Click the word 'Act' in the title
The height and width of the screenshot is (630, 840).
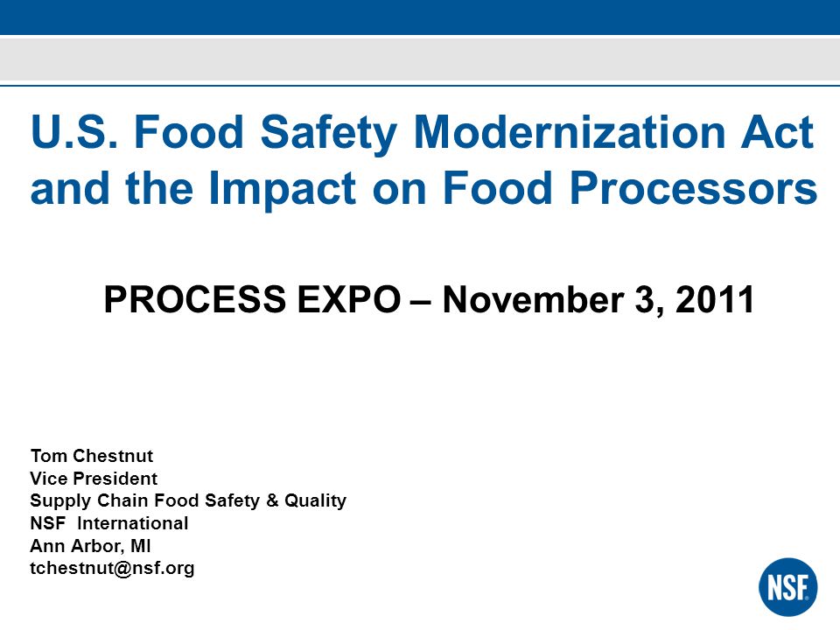tap(777, 132)
